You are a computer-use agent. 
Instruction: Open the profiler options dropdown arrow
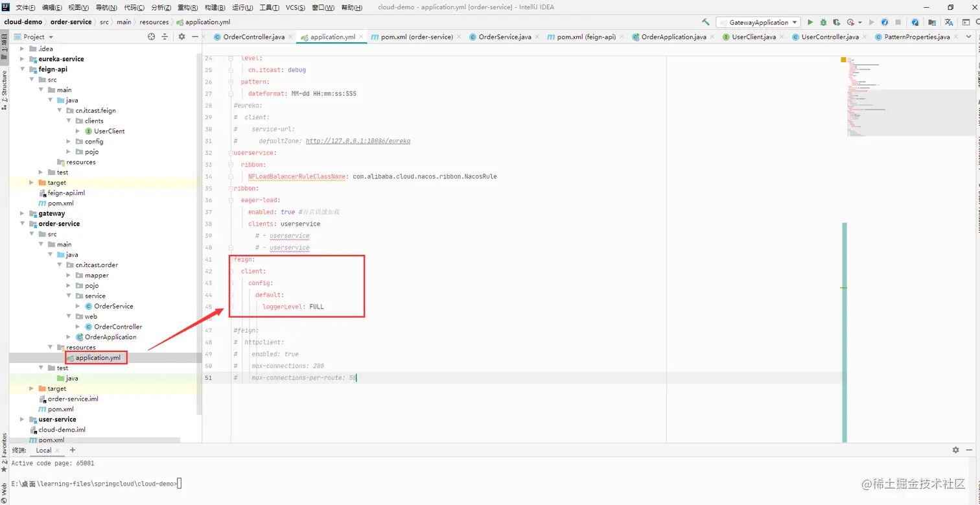click(x=859, y=22)
